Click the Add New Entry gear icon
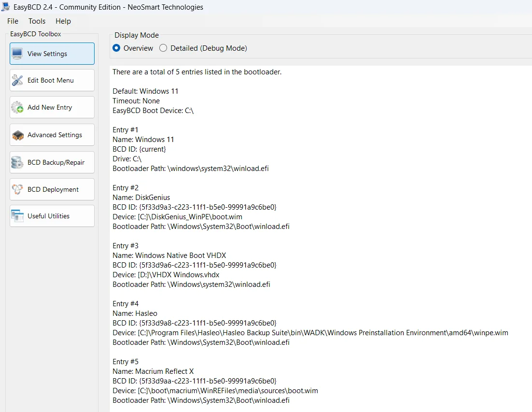532x412 pixels. tap(17, 108)
